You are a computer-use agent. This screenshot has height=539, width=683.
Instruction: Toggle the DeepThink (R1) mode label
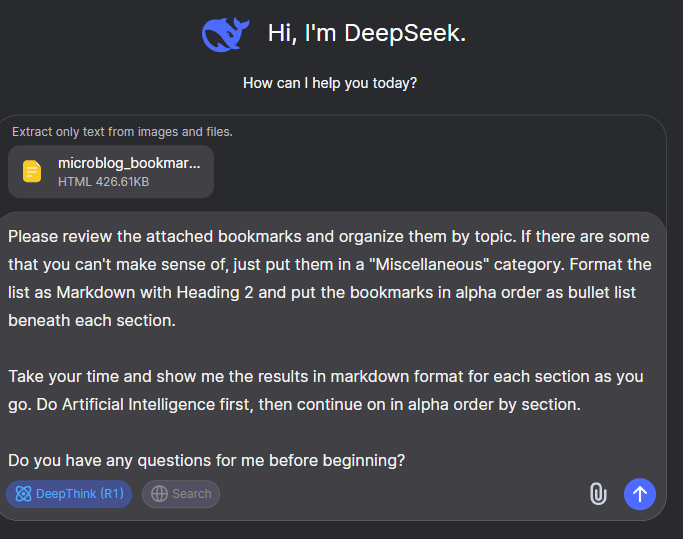tap(79, 494)
